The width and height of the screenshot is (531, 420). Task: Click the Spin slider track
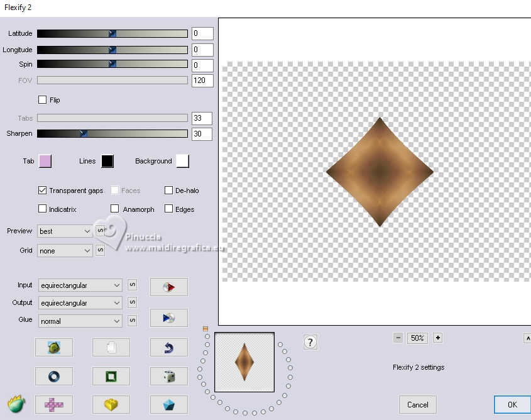[x=112, y=64]
